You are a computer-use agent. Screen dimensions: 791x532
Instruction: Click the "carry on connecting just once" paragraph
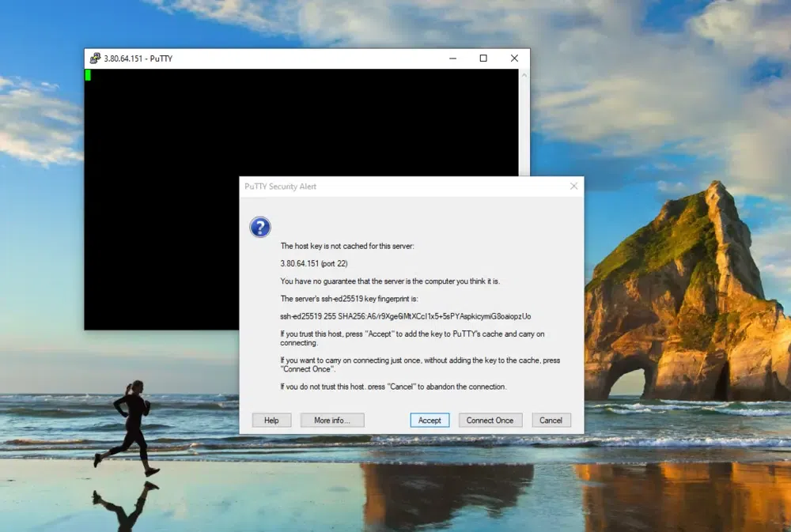pos(420,364)
